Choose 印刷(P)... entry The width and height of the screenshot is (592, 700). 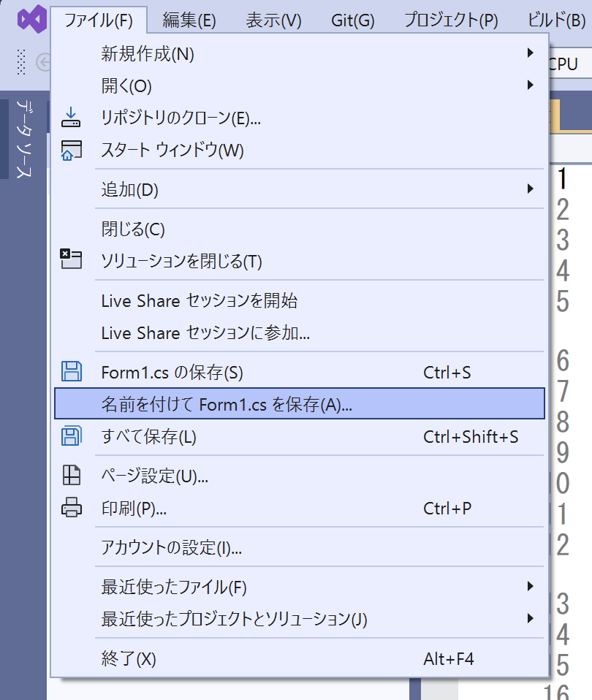(x=300, y=508)
